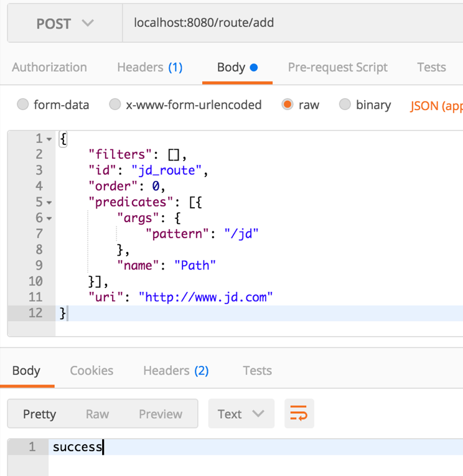
Task: Open the request Headers (1) tab
Action: click(x=149, y=67)
